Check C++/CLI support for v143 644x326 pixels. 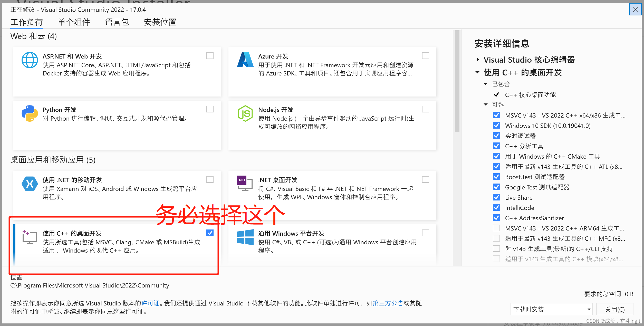[x=496, y=248]
